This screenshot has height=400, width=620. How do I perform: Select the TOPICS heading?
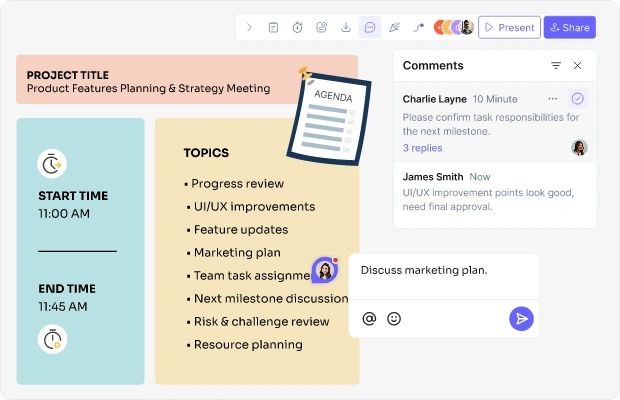pos(206,153)
